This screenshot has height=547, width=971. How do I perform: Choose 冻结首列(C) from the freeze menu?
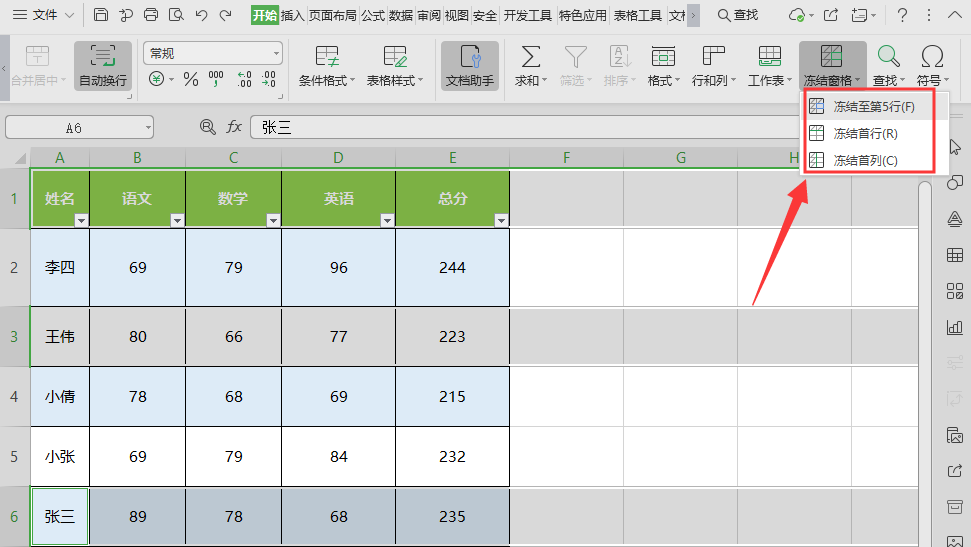coord(864,160)
